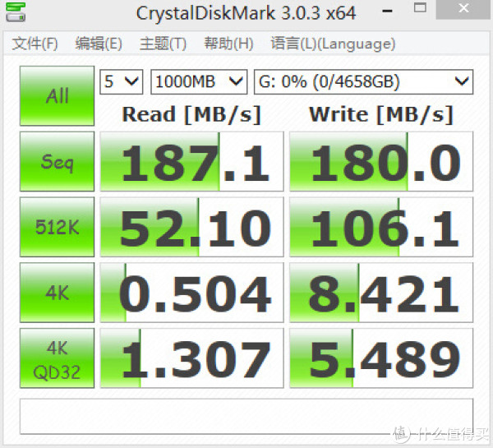Expand the test size dropdown showing 1000MB
The width and height of the screenshot is (493, 448).
[x=199, y=82]
